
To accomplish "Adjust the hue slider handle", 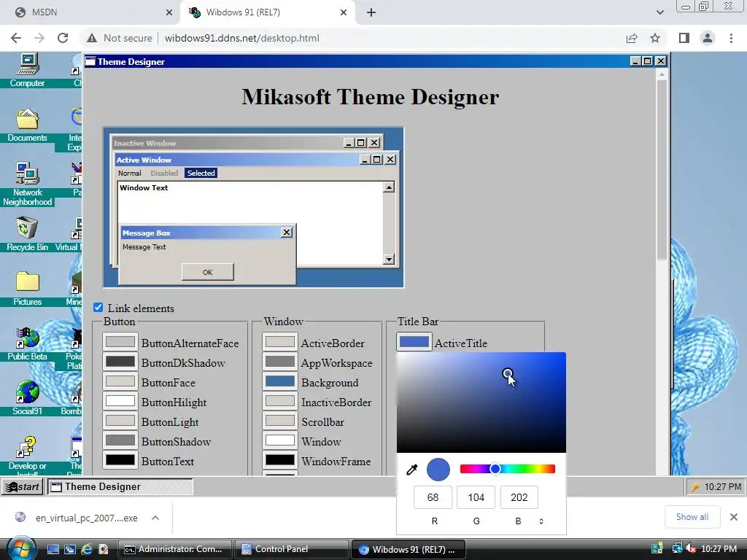I will [x=495, y=469].
